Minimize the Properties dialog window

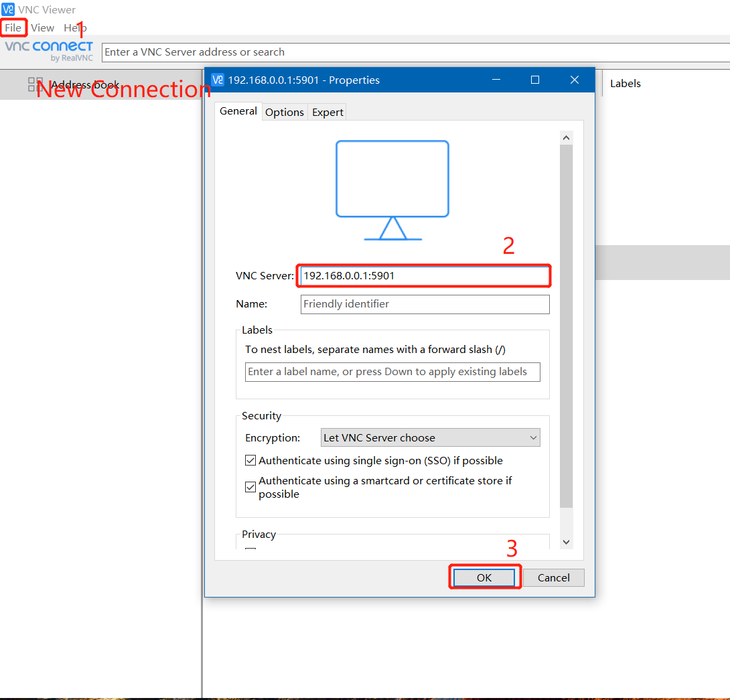coord(496,80)
